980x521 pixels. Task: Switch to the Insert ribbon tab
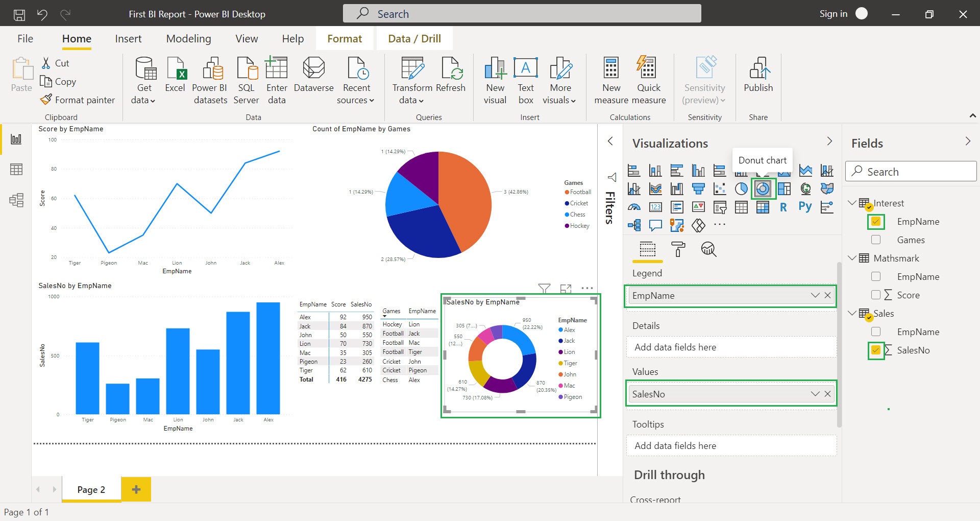128,39
